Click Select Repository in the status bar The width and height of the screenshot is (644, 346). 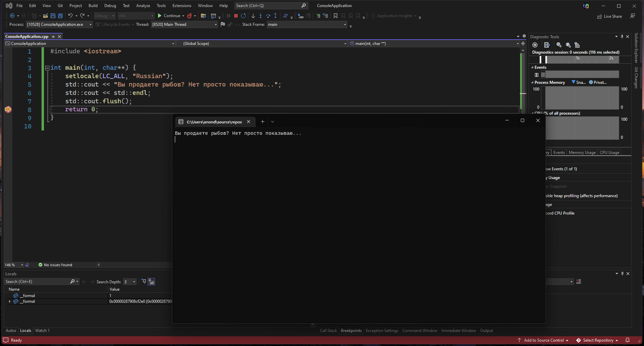[599, 340]
